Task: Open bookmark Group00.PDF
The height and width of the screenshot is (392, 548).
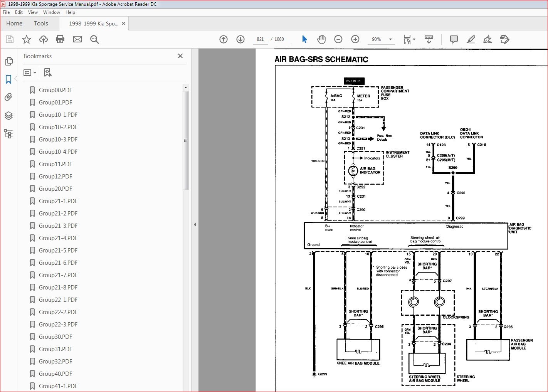Action: pyautogui.click(x=55, y=90)
